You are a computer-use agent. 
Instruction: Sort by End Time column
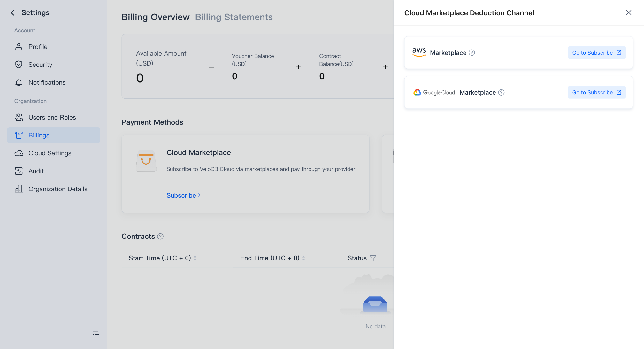[x=303, y=258]
